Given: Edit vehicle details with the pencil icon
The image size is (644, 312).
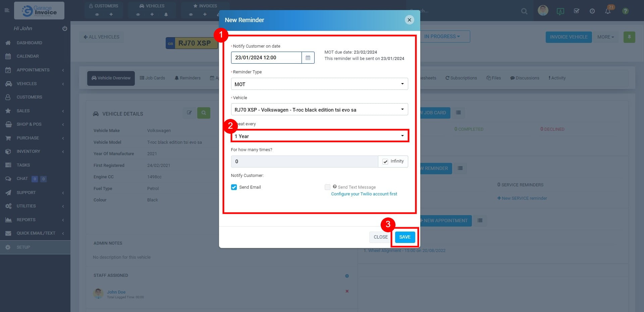Looking at the screenshot, I should pyautogui.click(x=189, y=113).
